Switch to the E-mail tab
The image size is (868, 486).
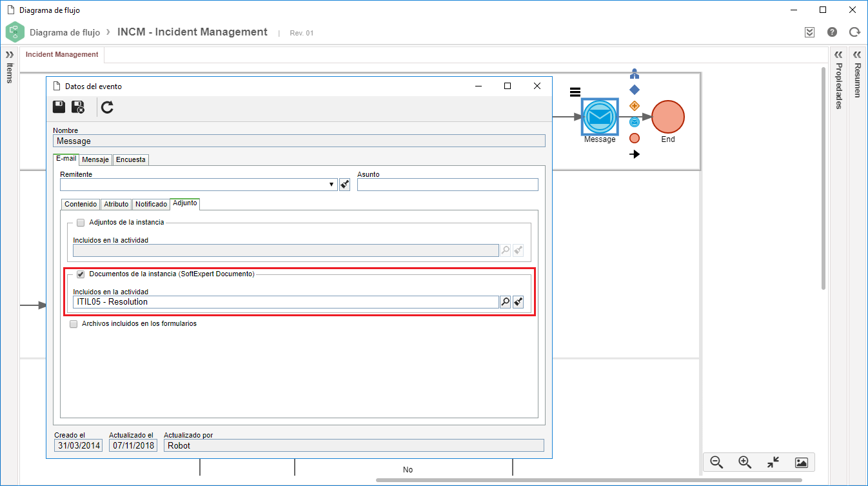(x=66, y=159)
